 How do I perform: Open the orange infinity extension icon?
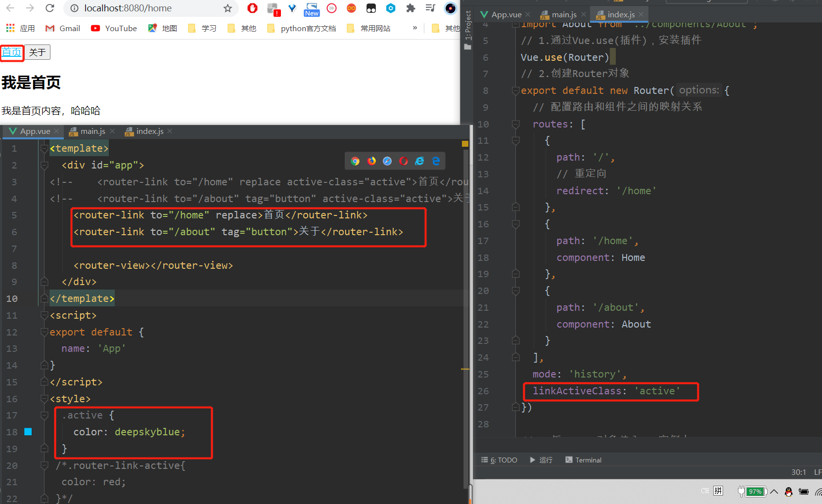tap(351, 8)
